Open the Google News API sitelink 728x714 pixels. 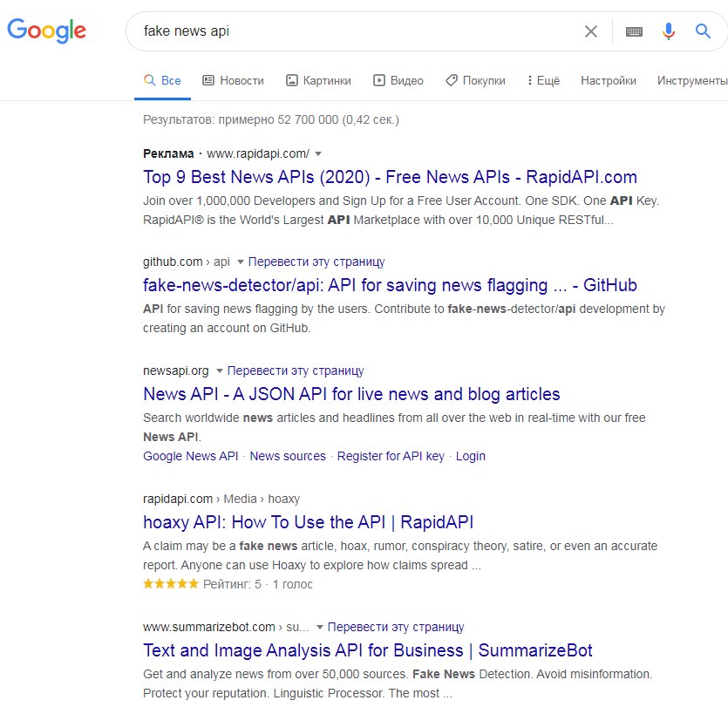pyautogui.click(x=190, y=456)
